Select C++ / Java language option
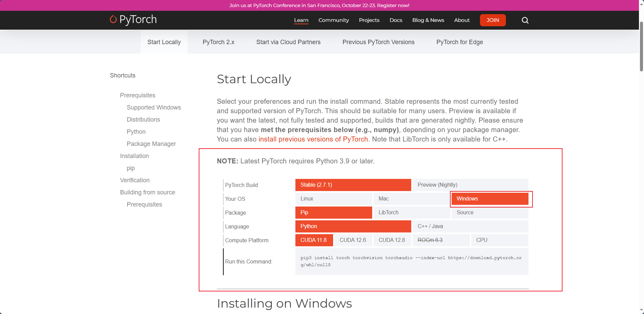 click(x=471, y=226)
